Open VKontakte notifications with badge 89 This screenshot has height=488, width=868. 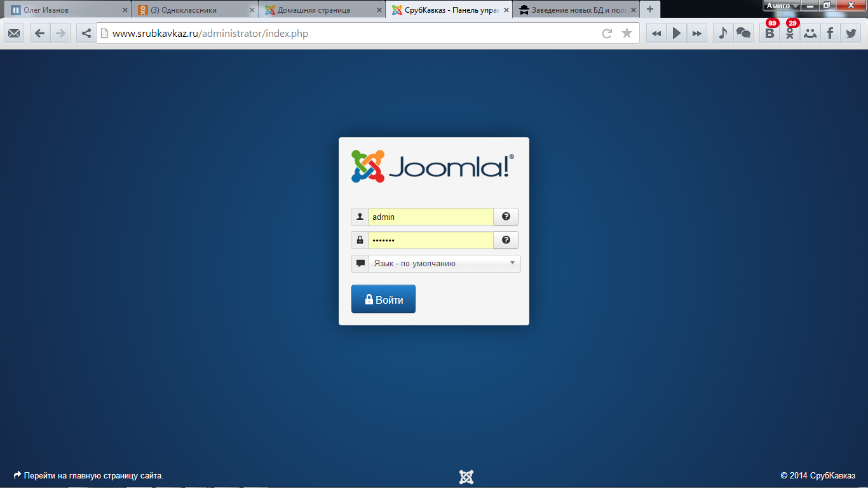(770, 34)
